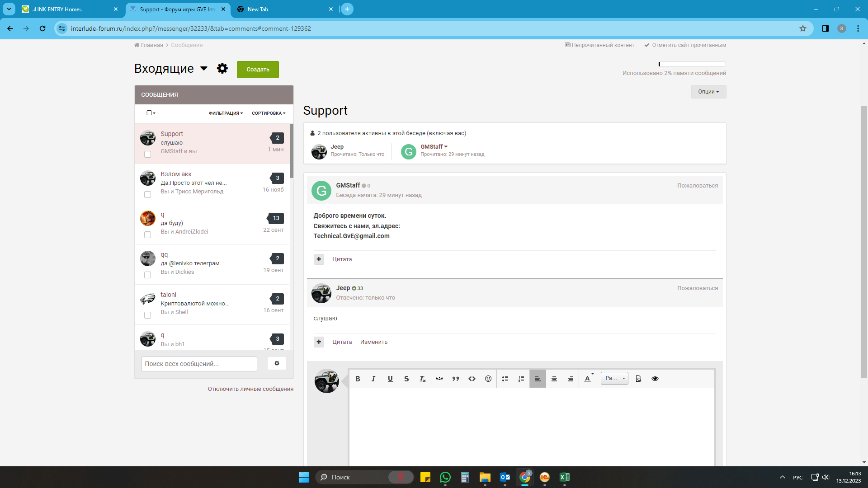Switch to the LINK ENTRY Home tab
Image resolution: width=868 pixels, height=488 pixels.
(x=70, y=9)
